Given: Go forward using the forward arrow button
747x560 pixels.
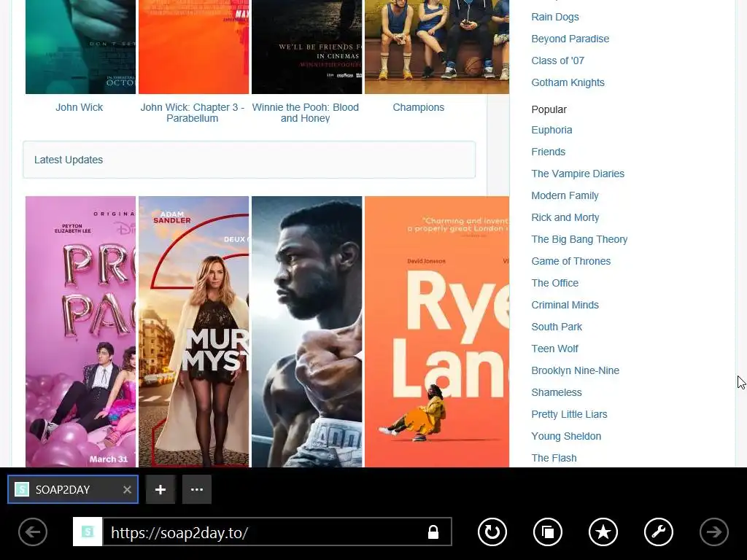Looking at the screenshot, I should click(x=713, y=532).
